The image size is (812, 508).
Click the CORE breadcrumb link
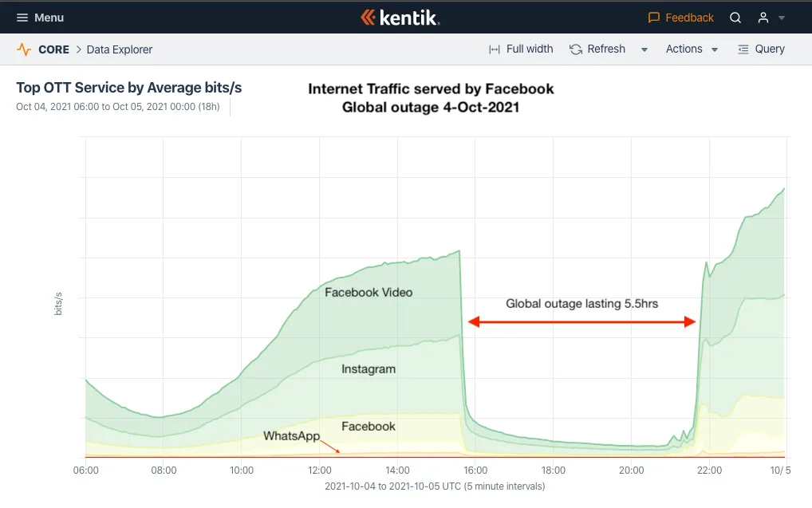pyautogui.click(x=54, y=49)
